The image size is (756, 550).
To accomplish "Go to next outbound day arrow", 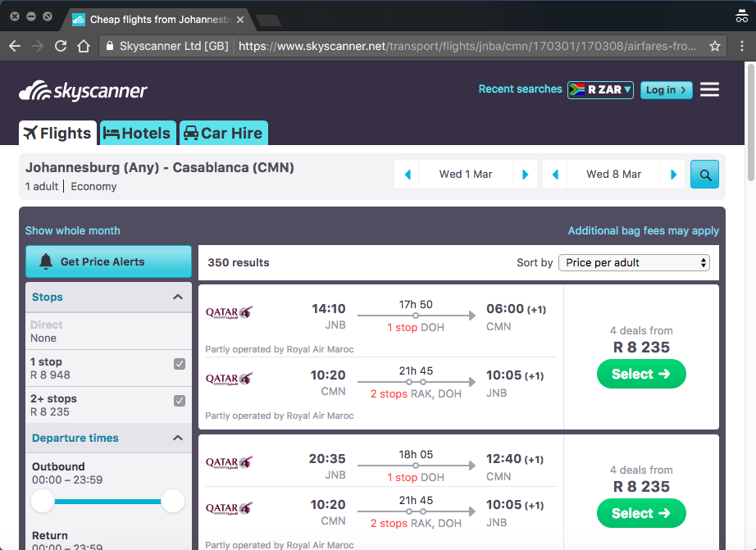I will point(526,175).
